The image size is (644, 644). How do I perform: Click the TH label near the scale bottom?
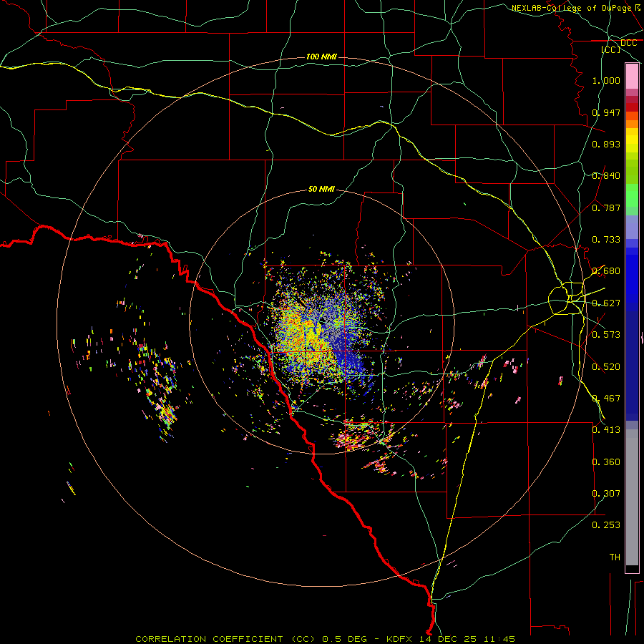(615, 557)
